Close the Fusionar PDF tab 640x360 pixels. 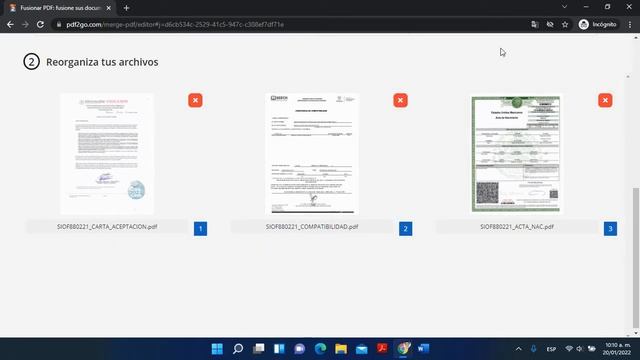pyautogui.click(x=109, y=8)
